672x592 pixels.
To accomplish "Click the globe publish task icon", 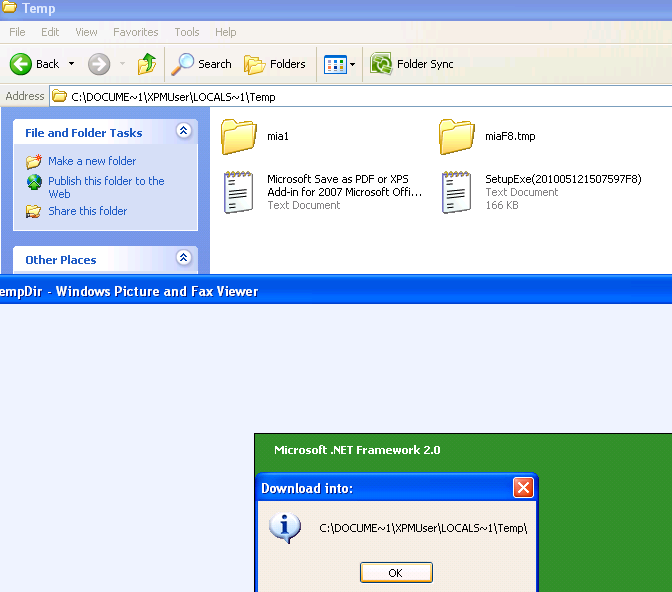I will click(34, 182).
